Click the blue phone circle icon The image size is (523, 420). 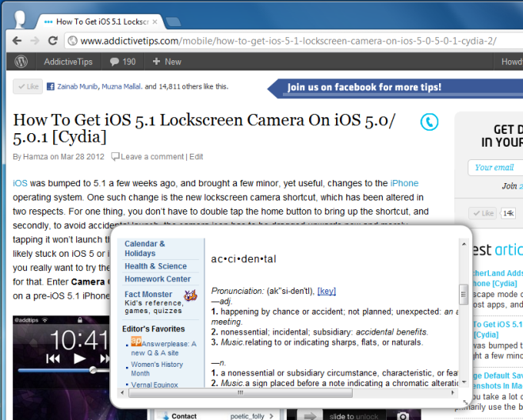click(429, 122)
